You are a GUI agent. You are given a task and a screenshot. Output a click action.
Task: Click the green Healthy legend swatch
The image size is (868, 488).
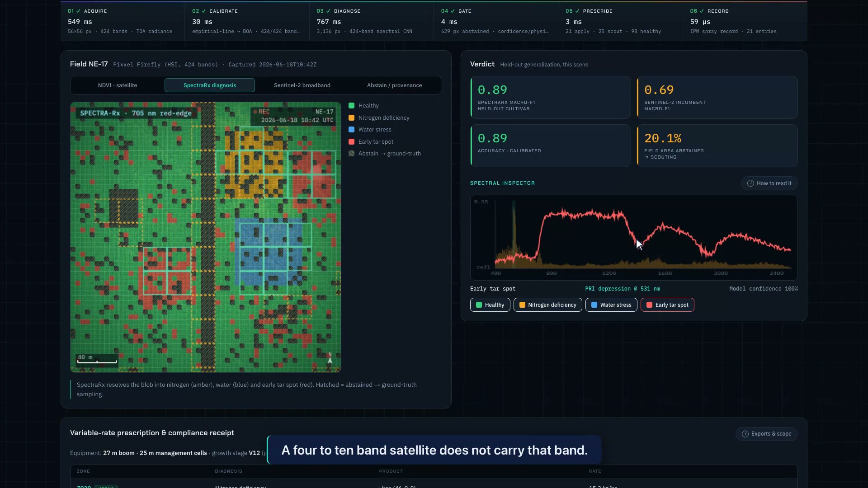click(x=351, y=106)
